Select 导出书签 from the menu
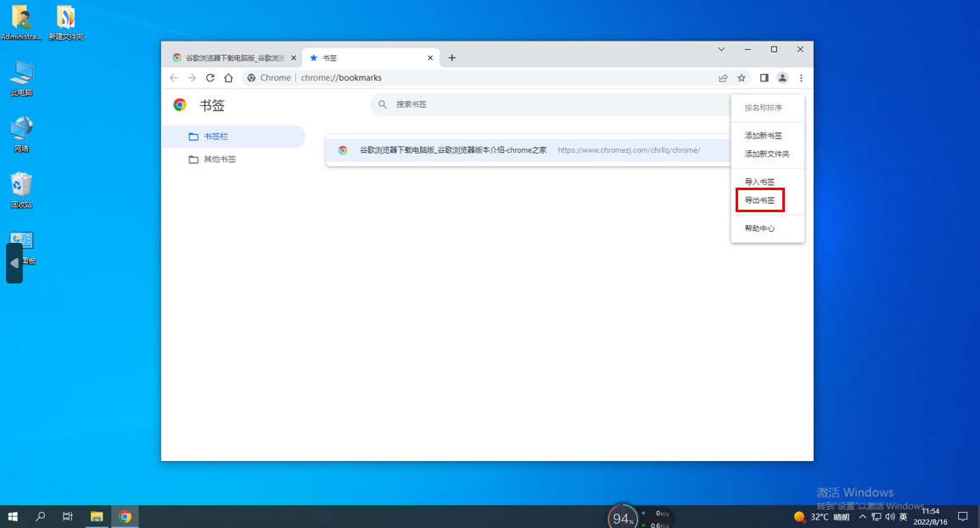The width and height of the screenshot is (980, 528). tap(759, 200)
